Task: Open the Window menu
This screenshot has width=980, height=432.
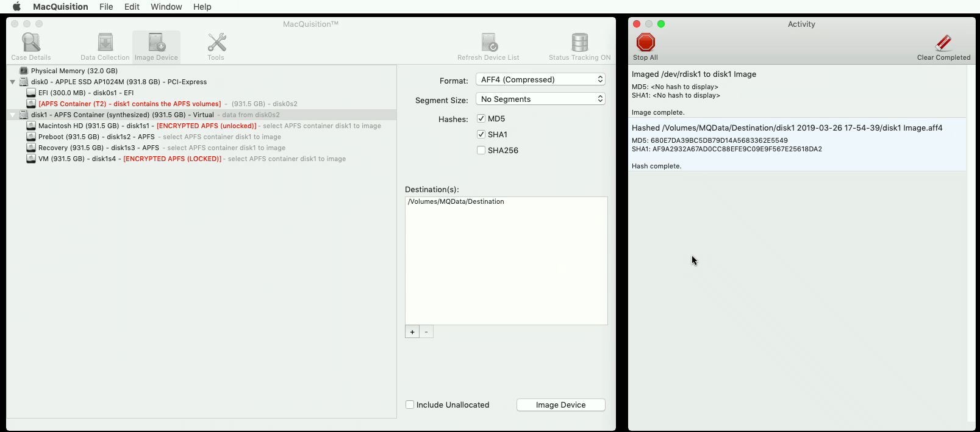Action: [x=166, y=7]
